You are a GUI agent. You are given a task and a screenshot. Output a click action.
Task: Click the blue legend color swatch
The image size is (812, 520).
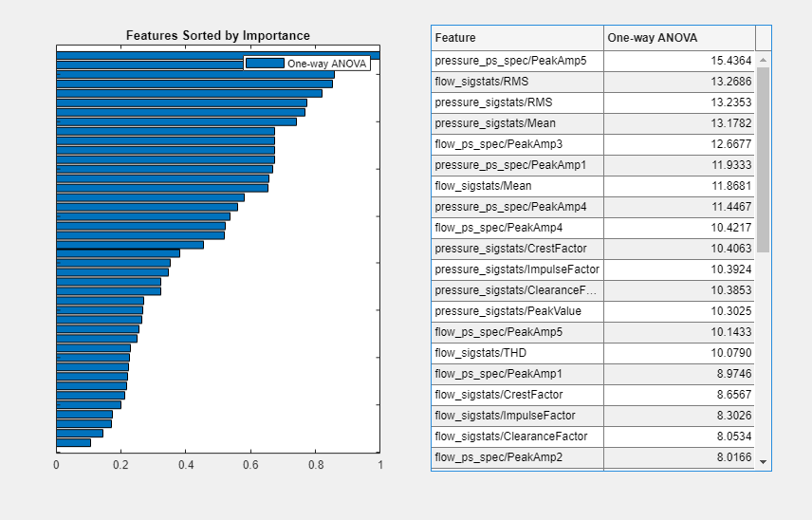[x=265, y=64]
